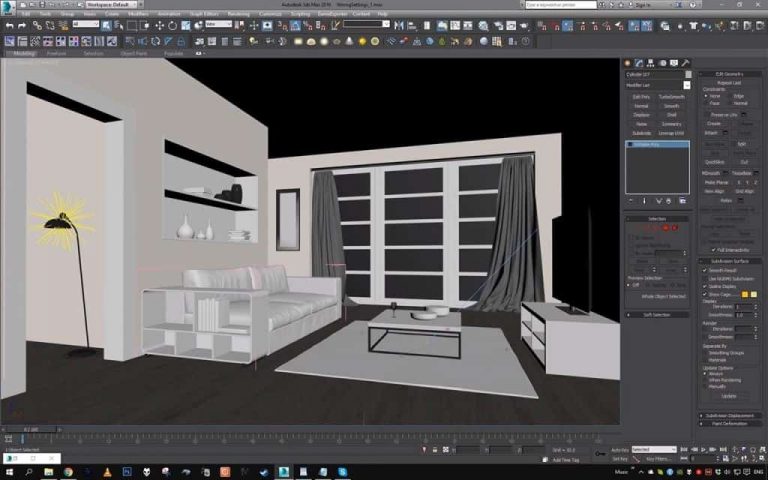The width and height of the screenshot is (768, 480).
Task: Open the Rendering menu
Action: coord(238,14)
